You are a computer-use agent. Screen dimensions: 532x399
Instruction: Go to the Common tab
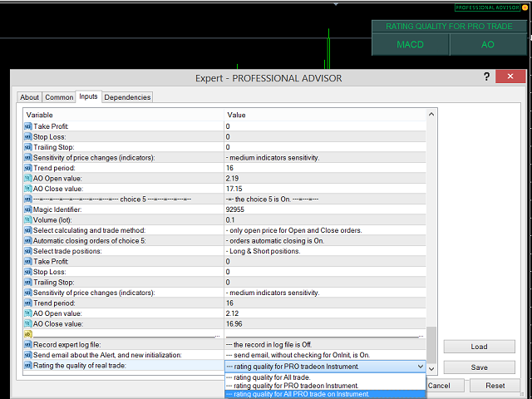click(59, 97)
